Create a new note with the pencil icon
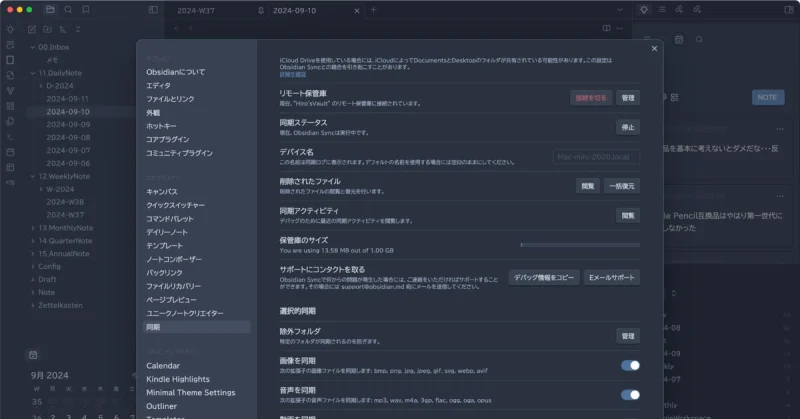This screenshot has width=800, height=419. tap(32, 30)
